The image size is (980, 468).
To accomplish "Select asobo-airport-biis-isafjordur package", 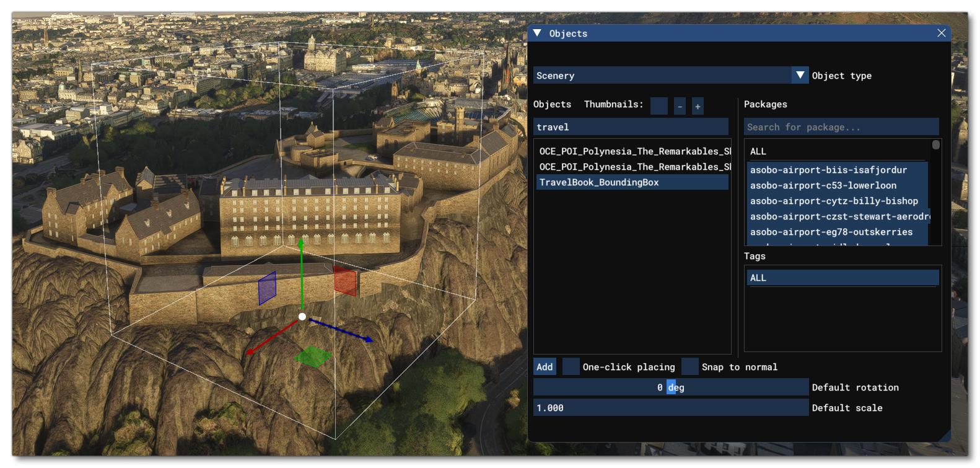I will 828,170.
